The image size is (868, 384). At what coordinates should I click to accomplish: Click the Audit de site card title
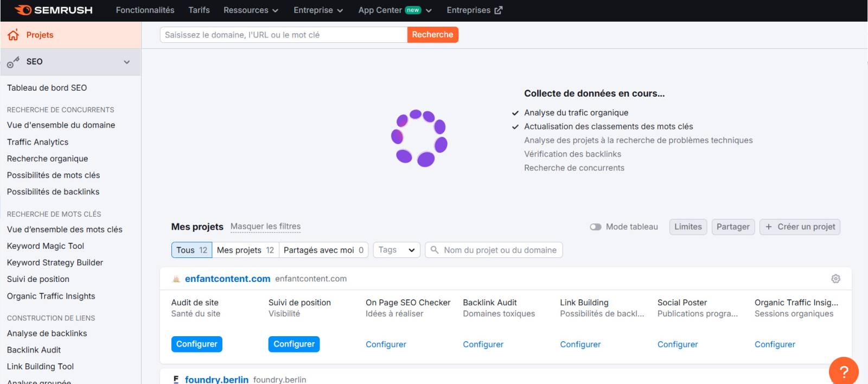tap(195, 303)
